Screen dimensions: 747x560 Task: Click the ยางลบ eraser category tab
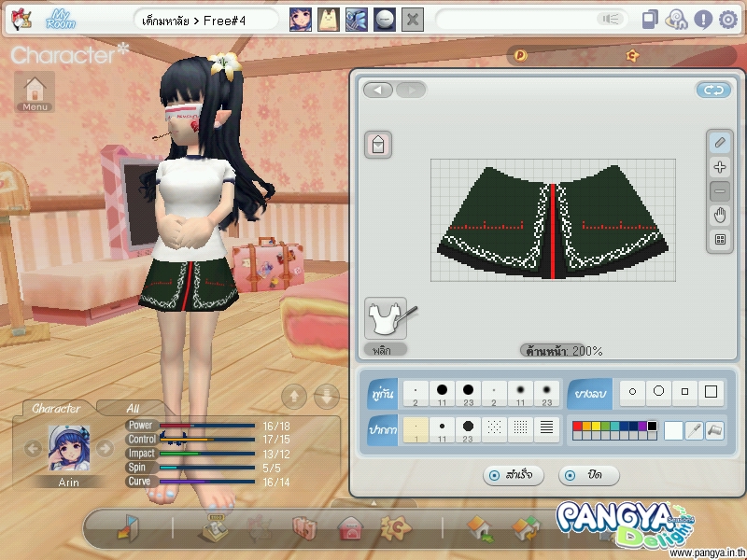tap(590, 394)
